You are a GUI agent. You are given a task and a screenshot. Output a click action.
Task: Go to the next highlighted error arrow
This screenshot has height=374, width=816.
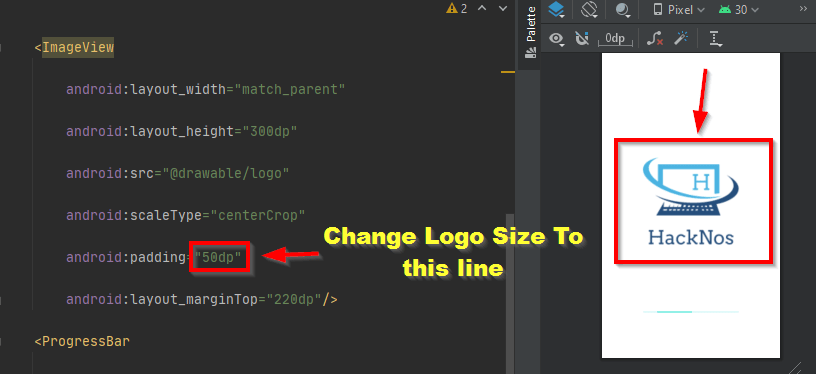pyautogui.click(x=502, y=8)
